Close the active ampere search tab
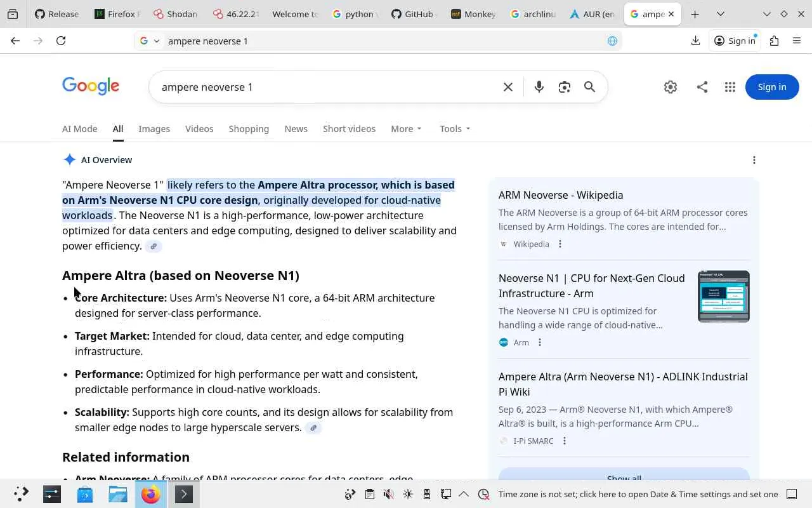The height and width of the screenshot is (508, 812). coord(671,14)
